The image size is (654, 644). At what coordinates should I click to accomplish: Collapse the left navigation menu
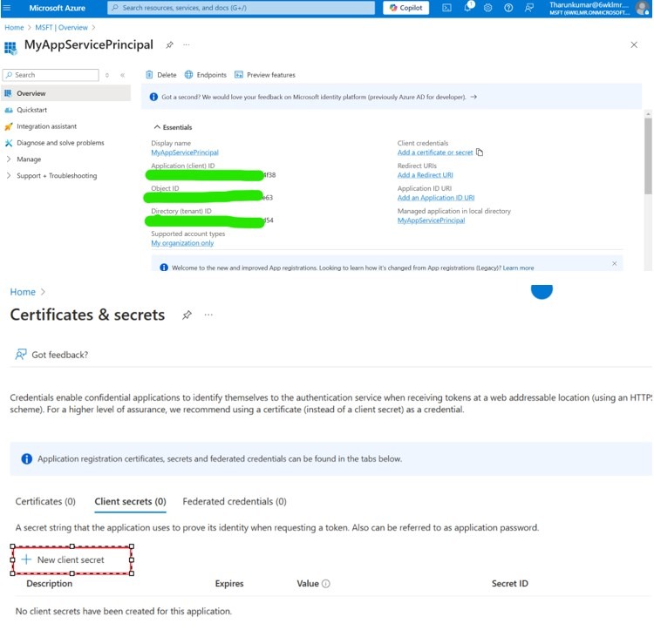(x=123, y=75)
